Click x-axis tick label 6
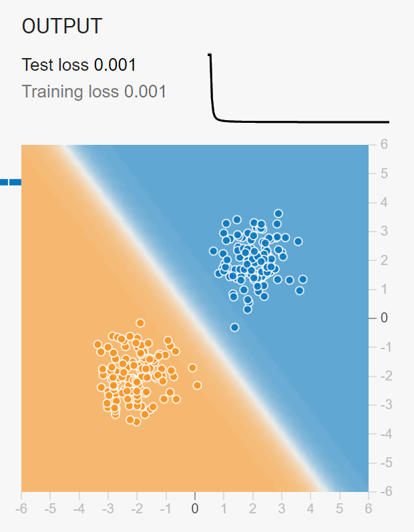The width and height of the screenshot is (414, 532). coord(369,509)
